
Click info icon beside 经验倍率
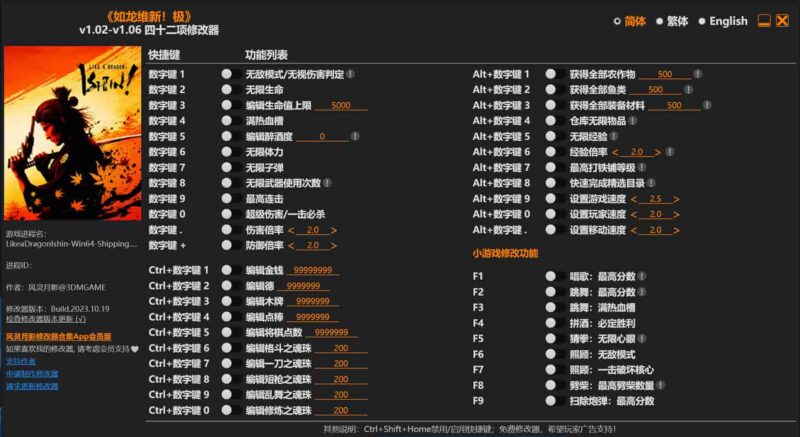[670, 152]
